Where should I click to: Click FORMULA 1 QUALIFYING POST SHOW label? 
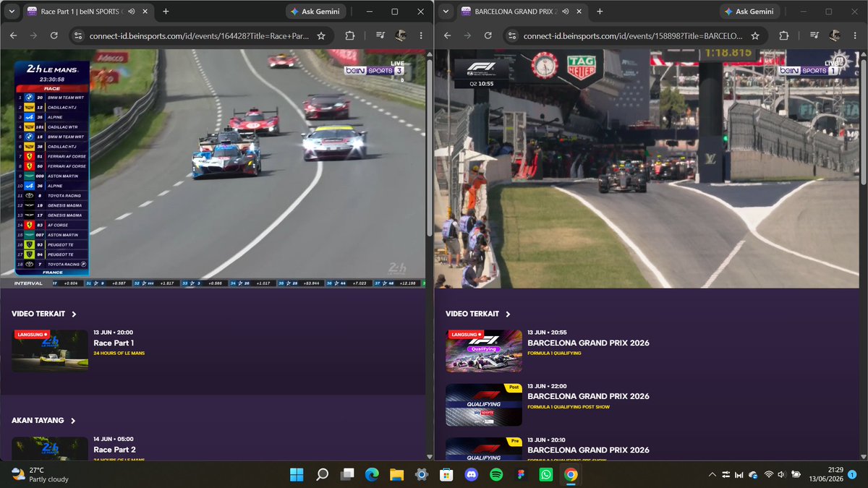(569, 406)
